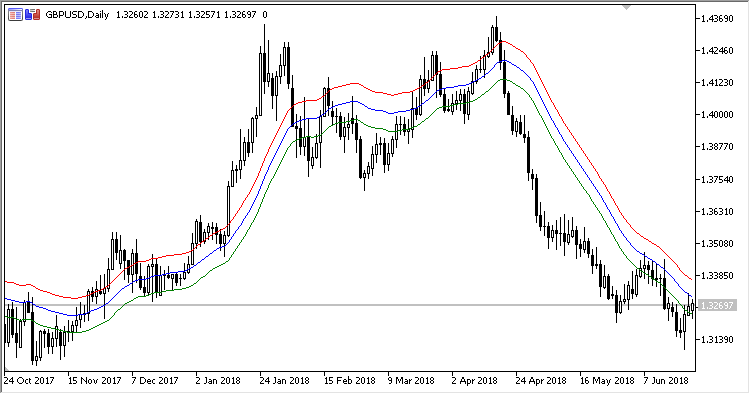The image size is (750, 394).
Task: Click the 2 Jan 2018 date label
Action: tap(218, 381)
